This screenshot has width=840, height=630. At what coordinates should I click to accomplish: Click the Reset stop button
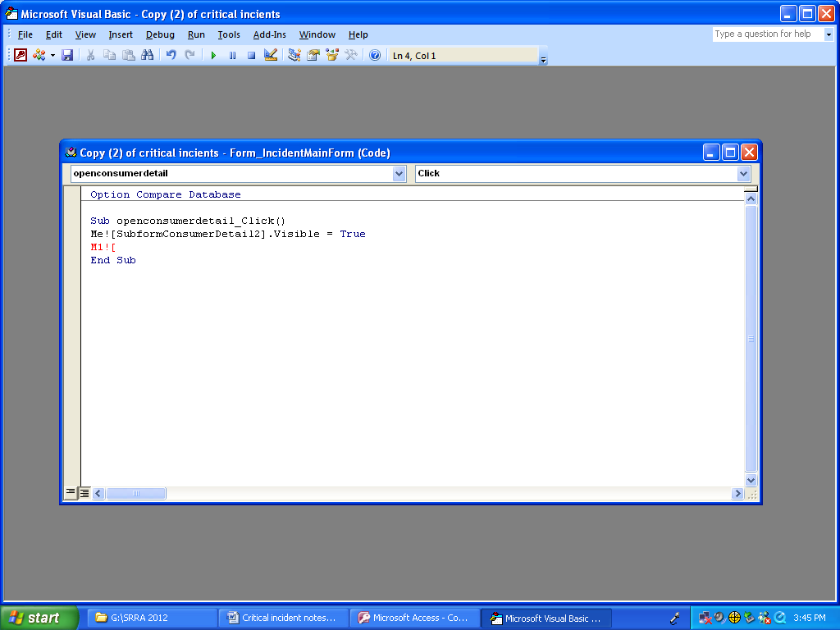(251, 55)
